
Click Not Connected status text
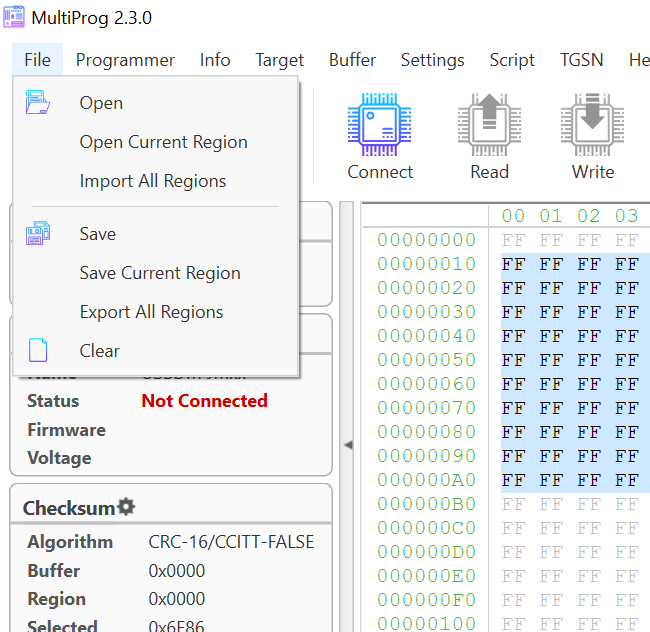point(204,401)
